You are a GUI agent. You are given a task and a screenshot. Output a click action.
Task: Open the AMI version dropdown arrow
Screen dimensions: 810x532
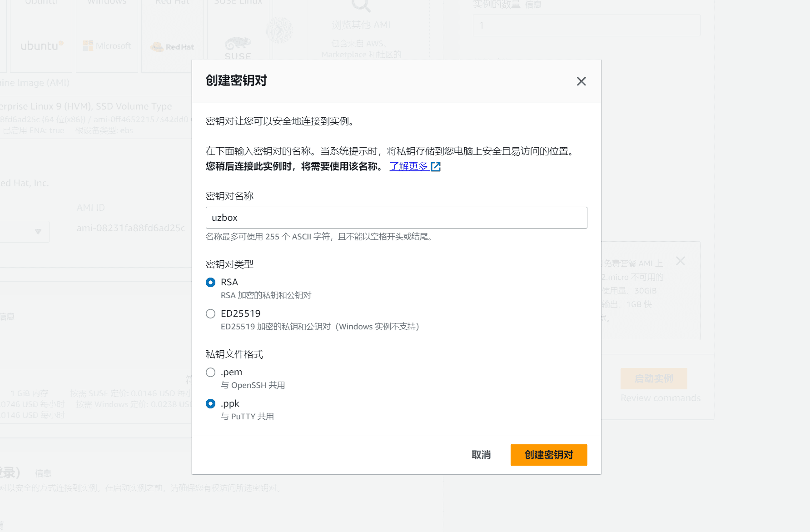(38, 231)
